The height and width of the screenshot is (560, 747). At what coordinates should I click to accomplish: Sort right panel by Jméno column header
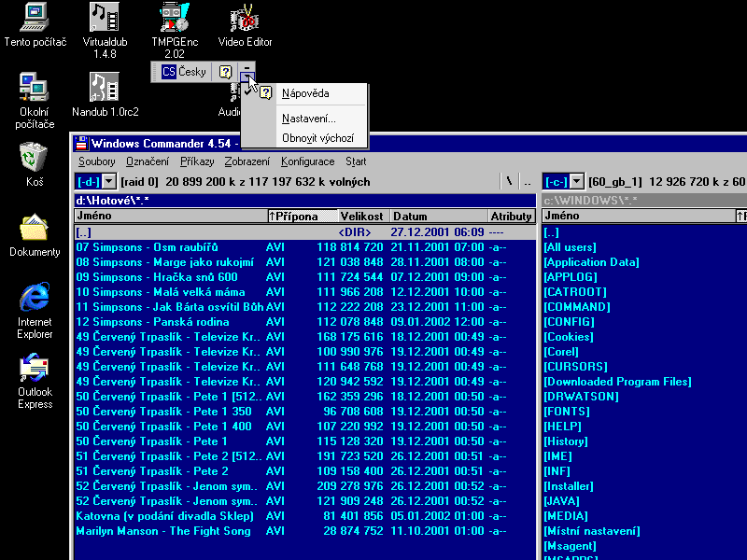click(x=639, y=216)
